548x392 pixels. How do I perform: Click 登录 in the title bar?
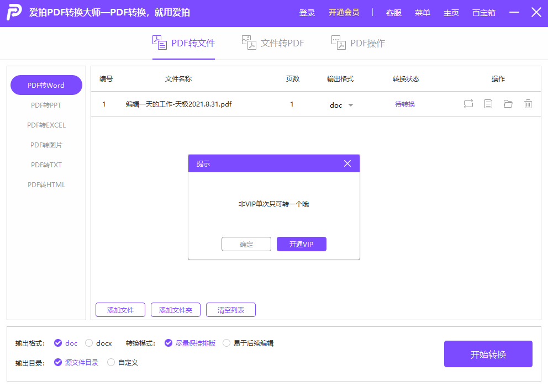[x=307, y=13]
